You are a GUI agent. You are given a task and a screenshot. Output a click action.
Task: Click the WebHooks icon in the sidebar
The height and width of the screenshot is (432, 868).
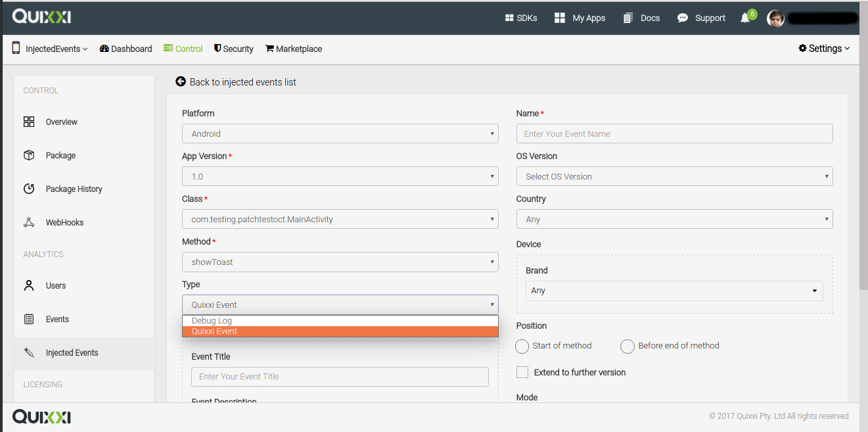click(x=29, y=222)
